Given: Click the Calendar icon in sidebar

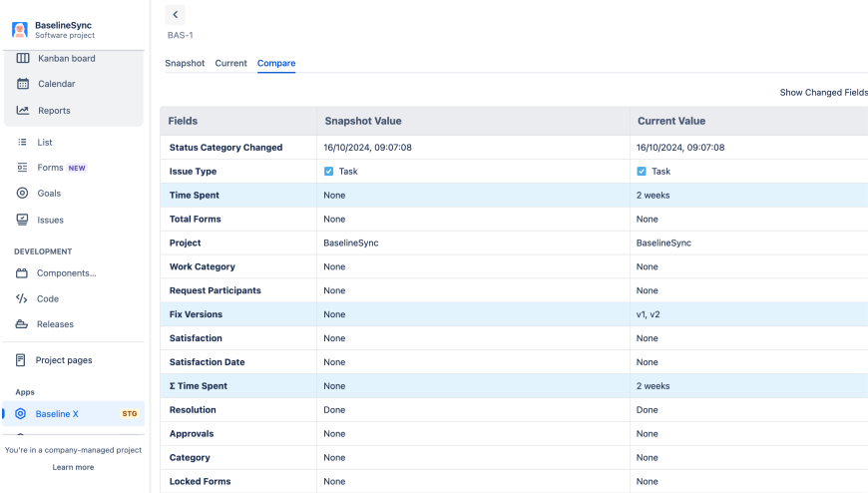Looking at the screenshot, I should coord(23,84).
